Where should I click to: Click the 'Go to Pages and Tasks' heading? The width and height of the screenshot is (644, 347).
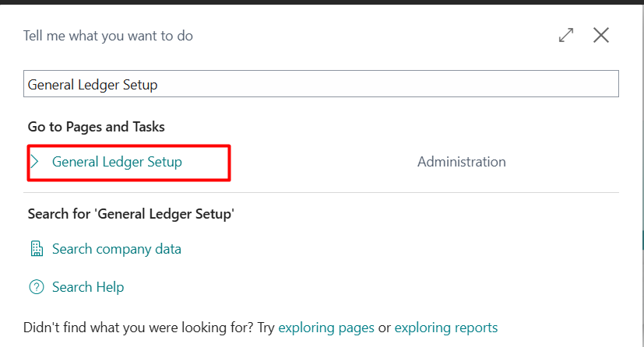click(x=97, y=126)
